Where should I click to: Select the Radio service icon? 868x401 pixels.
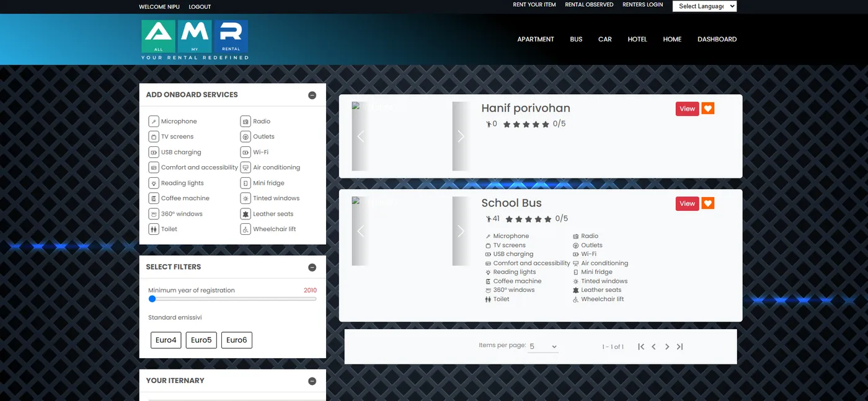(x=246, y=121)
